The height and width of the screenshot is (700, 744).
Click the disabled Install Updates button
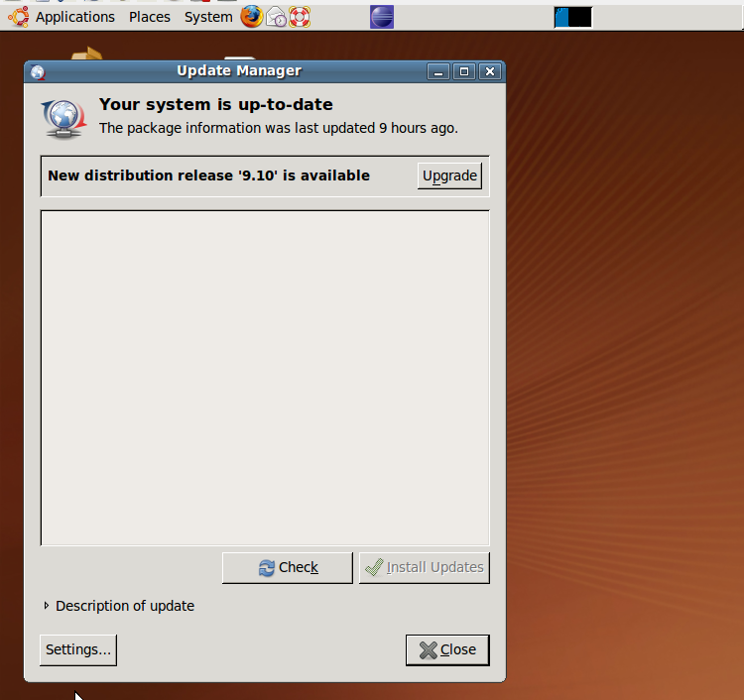tap(425, 568)
